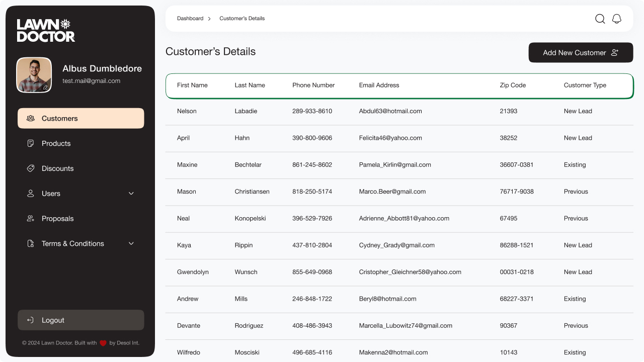This screenshot has width=644, height=362.
Task: Click email Beryl8@hotmail.com
Action: coord(387,299)
